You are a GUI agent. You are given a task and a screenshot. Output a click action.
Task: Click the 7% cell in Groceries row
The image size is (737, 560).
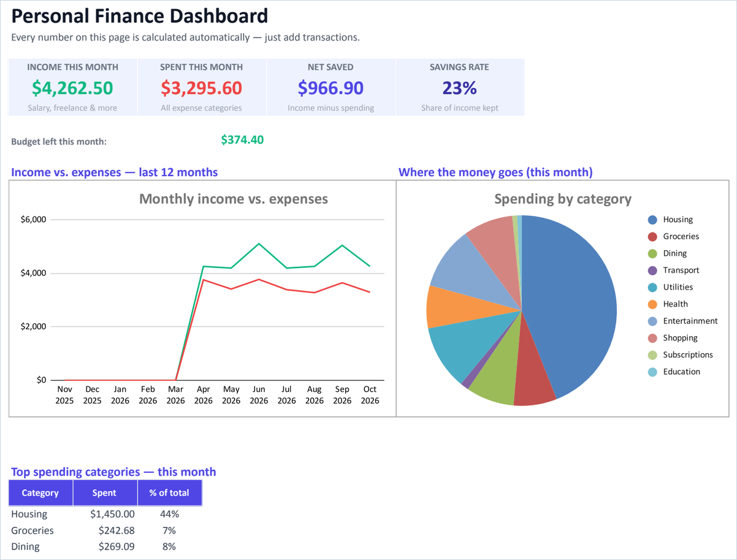click(169, 531)
